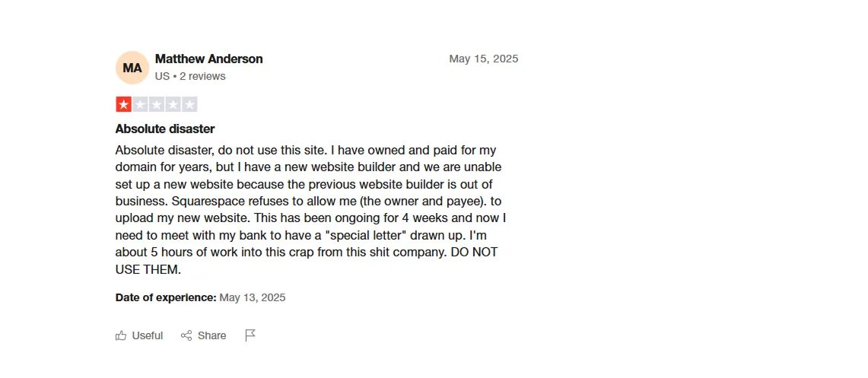Click the third gray rating star
Viewport: 868px width, 378px height.
pos(157,105)
